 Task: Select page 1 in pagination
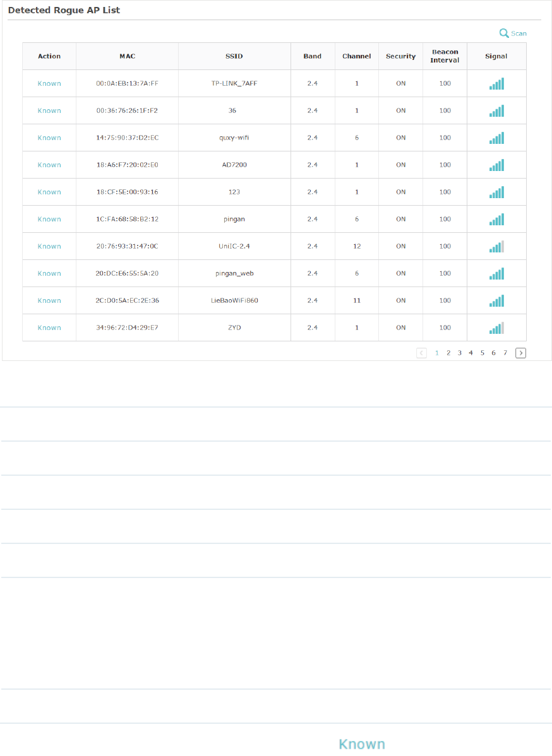(x=436, y=353)
